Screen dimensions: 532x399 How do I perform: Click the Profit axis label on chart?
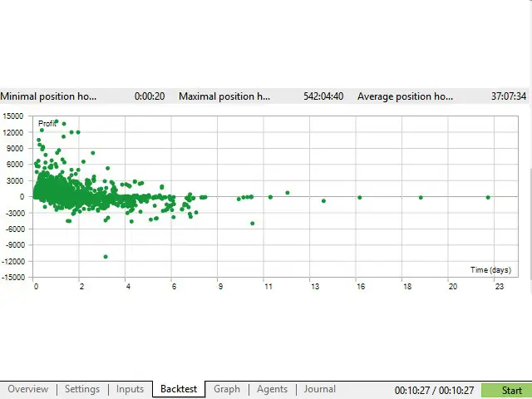click(x=47, y=124)
